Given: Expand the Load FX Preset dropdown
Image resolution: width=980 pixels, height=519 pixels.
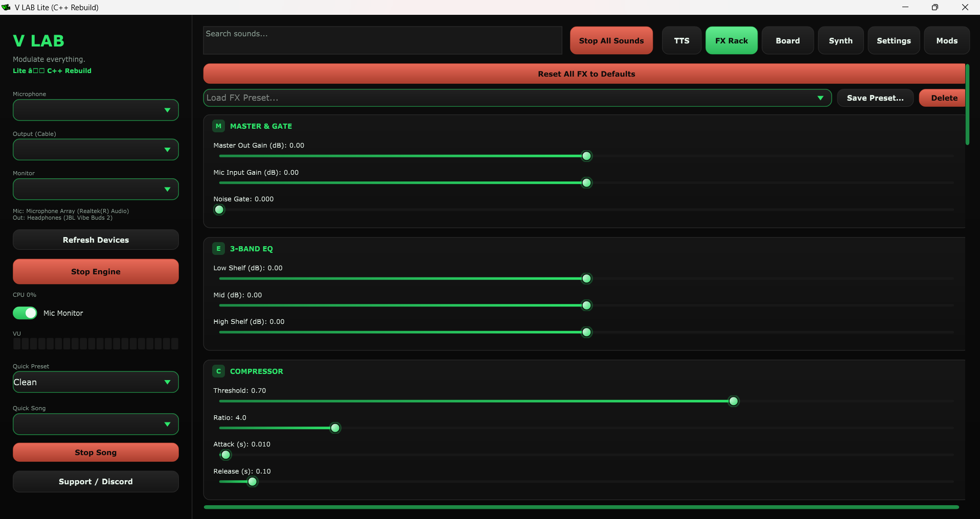Looking at the screenshot, I should (x=517, y=98).
